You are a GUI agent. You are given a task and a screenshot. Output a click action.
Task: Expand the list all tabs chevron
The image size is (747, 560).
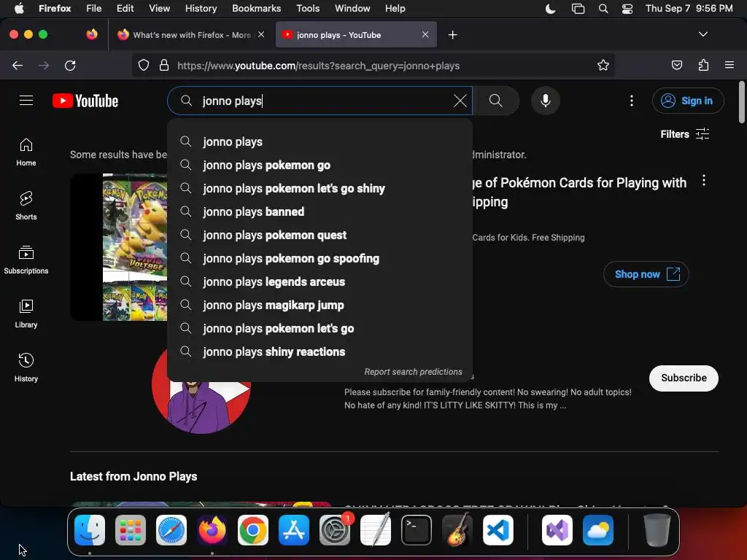(703, 34)
